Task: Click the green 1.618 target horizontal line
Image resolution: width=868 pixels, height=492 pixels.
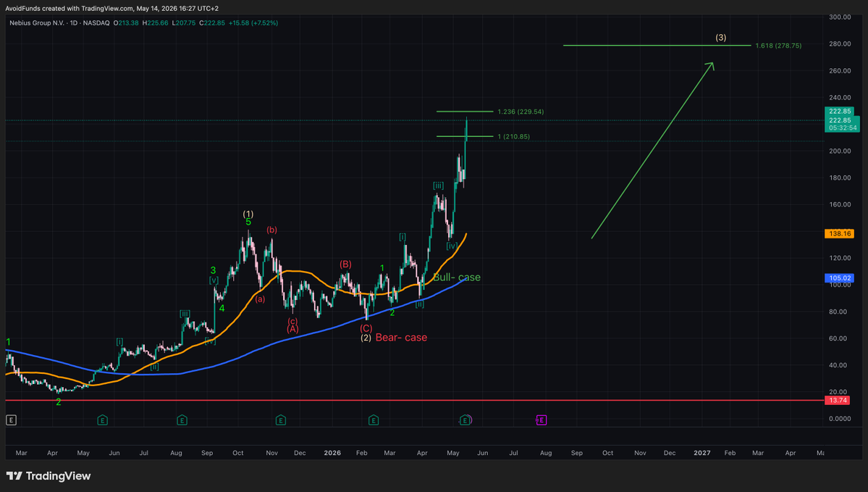Action: coord(657,46)
